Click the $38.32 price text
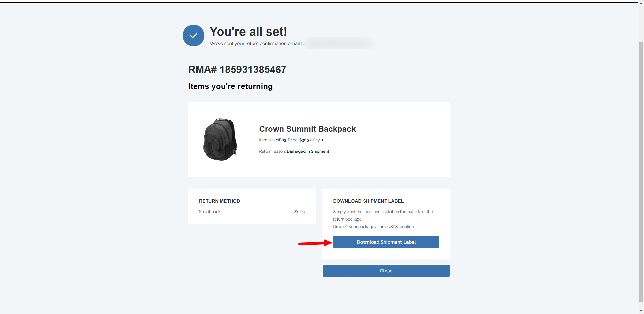The height and width of the screenshot is (314, 644). pyautogui.click(x=305, y=140)
